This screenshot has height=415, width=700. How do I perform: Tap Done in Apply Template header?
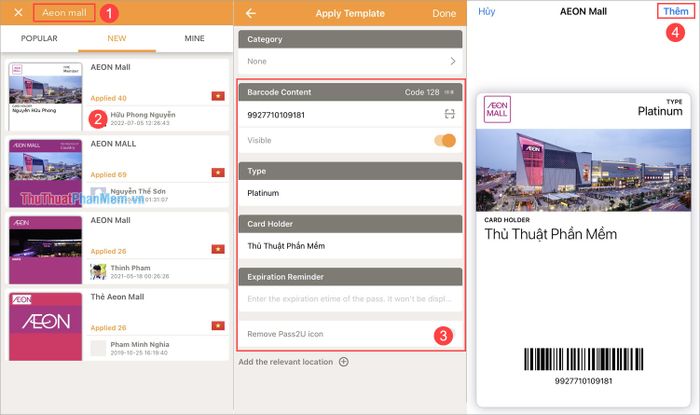(x=444, y=14)
